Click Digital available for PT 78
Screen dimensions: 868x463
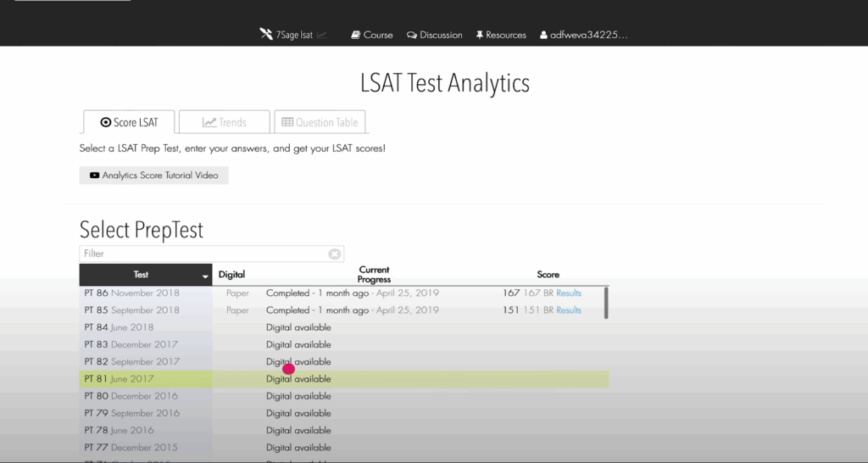(x=298, y=430)
